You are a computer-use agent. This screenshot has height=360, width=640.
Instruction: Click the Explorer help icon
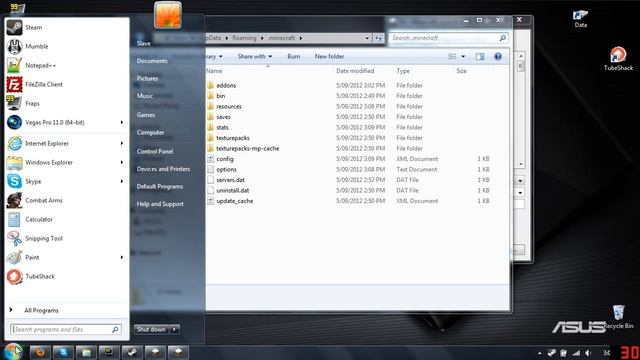[x=498, y=56]
